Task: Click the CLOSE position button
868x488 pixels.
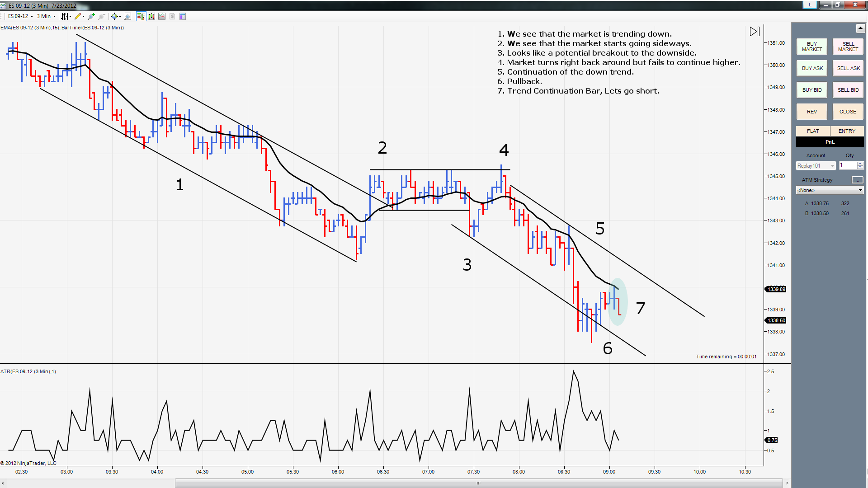Action: [848, 112]
